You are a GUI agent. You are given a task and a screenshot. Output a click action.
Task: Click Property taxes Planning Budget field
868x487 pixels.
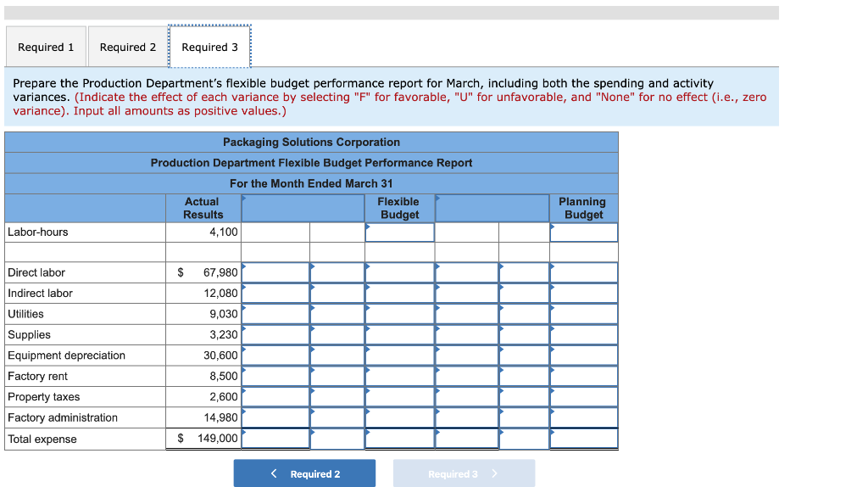pyautogui.click(x=584, y=397)
